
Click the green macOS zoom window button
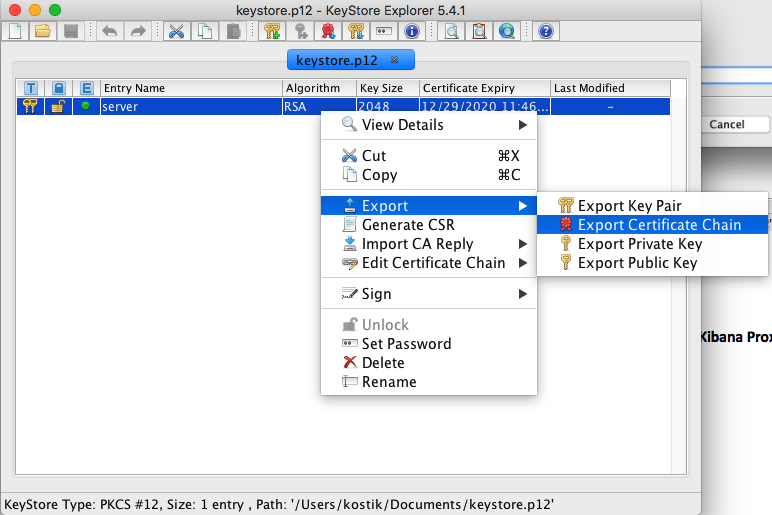55,10
